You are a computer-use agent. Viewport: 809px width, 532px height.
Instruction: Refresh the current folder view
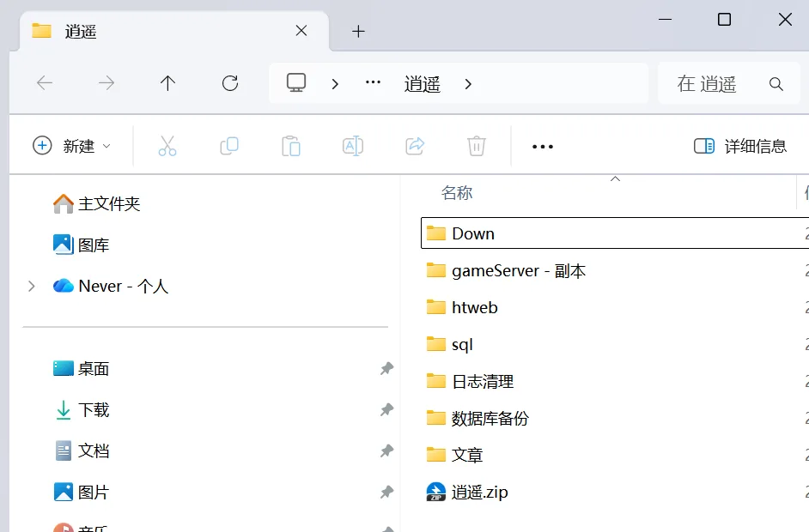[x=230, y=83]
